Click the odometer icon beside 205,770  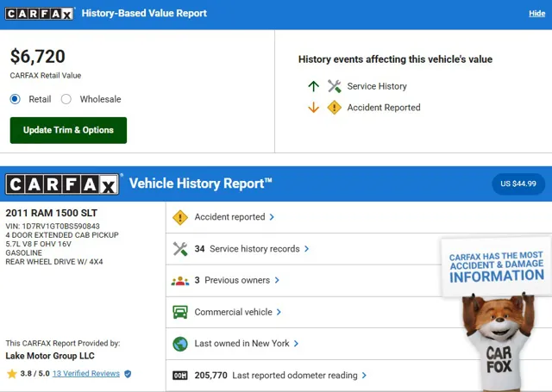coord(180,376)
